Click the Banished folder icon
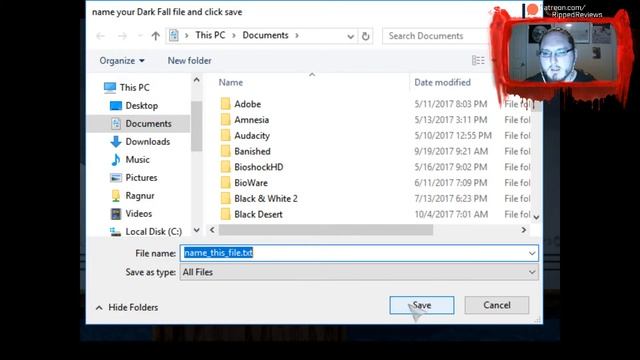Viewport: 640px width, 360px height. (x=225, y=151)
